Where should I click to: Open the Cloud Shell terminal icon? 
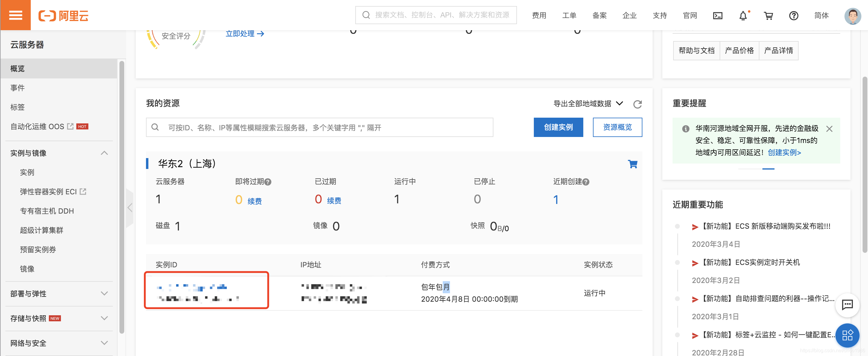pos(718,15)
